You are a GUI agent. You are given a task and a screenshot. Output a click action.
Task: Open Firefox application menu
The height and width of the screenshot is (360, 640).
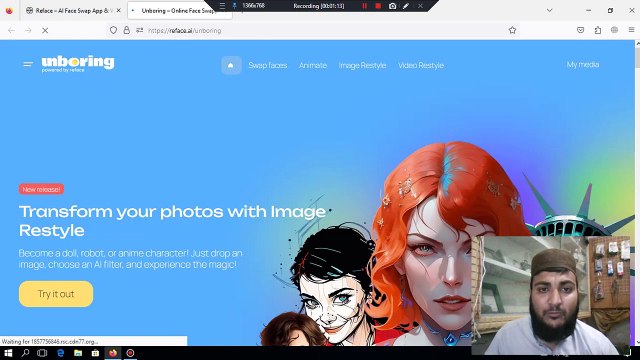tap(631, 30)
